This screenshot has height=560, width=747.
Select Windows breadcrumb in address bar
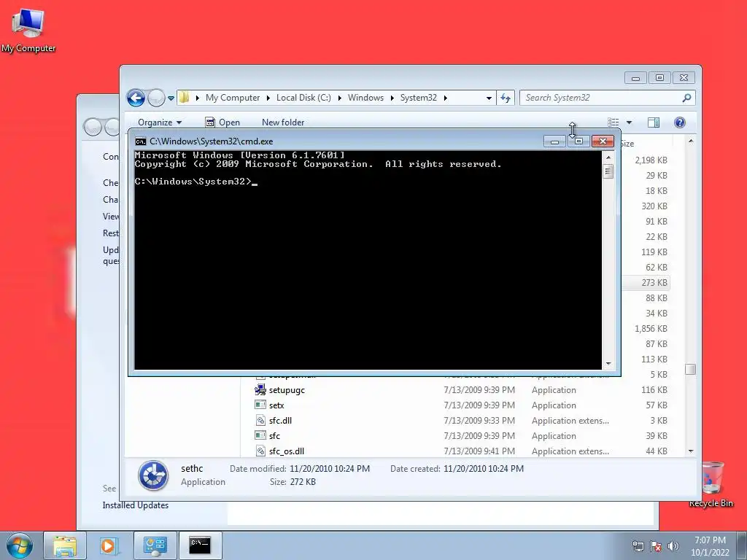[x=365, y=98]
